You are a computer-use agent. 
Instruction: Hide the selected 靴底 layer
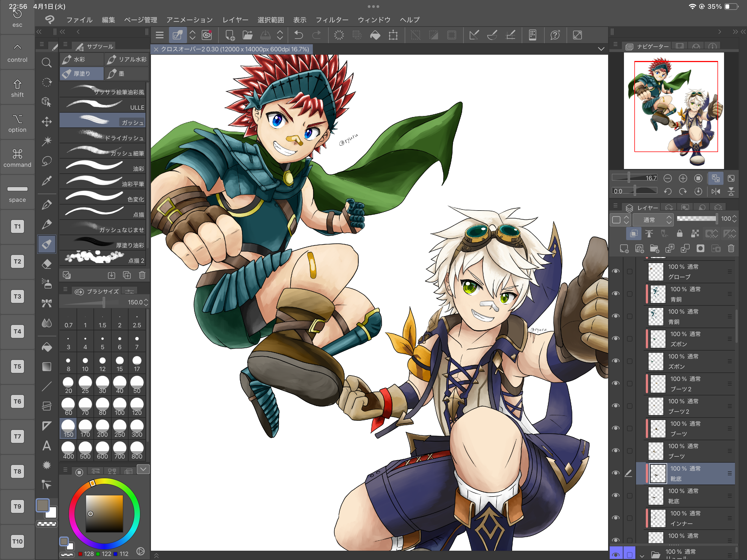pos(616,473)
